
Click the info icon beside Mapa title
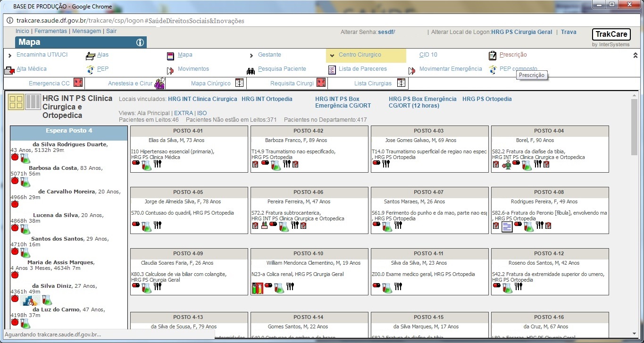click(x=140, y=42)
